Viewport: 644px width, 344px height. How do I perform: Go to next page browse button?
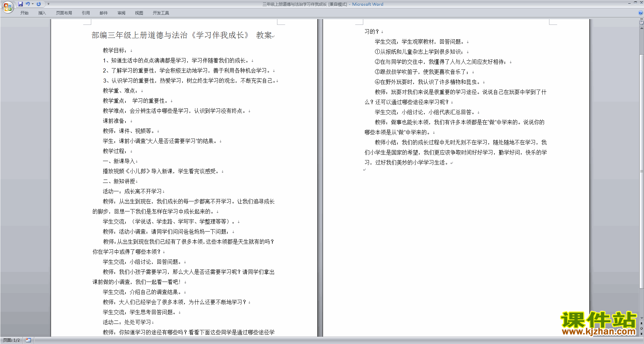pos(641,334)
